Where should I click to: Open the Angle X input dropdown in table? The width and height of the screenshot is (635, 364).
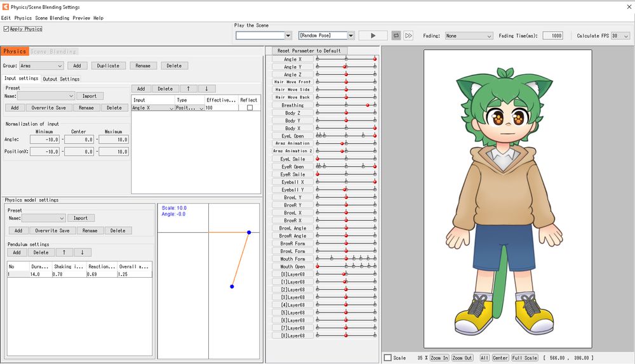pos(153,108)
